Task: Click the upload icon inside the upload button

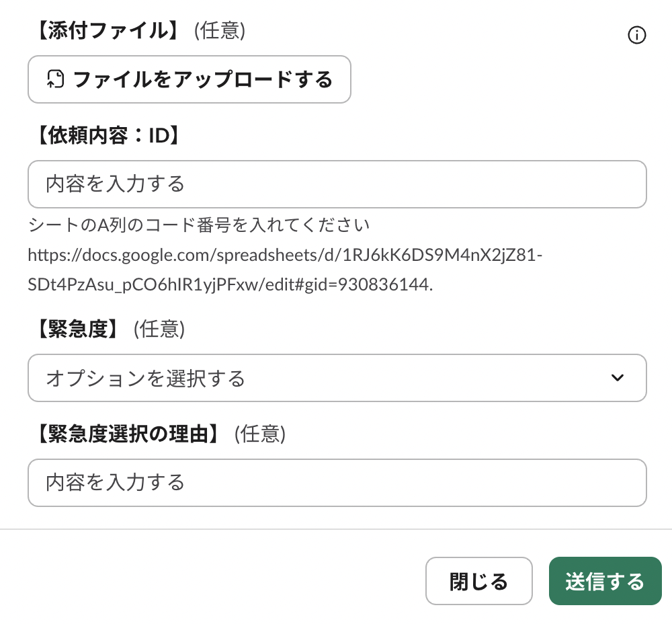Action: [x=55, y=79]
